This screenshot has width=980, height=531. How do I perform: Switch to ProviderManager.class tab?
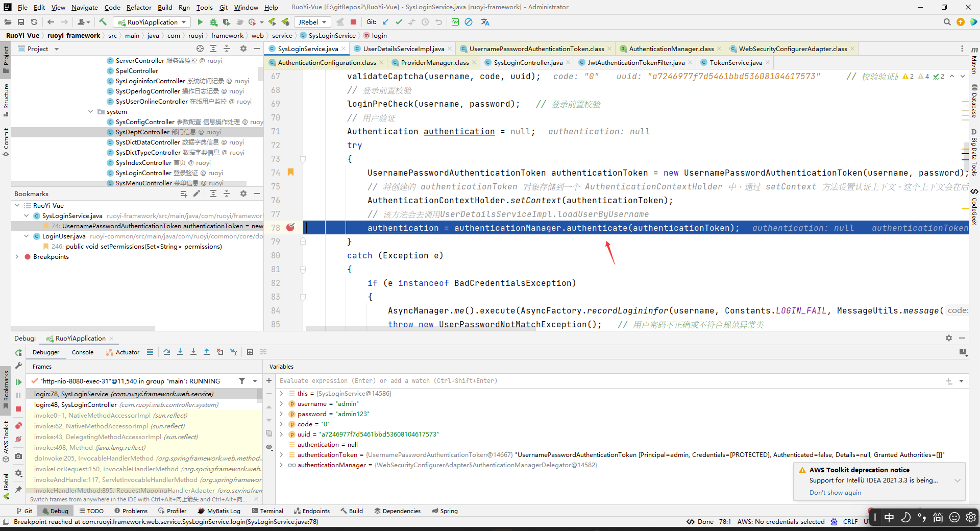tap(434, 62)
